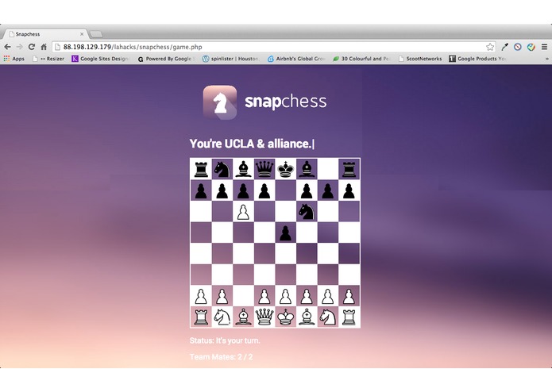Open the Chrome hamburger menu
552x392 pixels.
(x=544, y=47)
